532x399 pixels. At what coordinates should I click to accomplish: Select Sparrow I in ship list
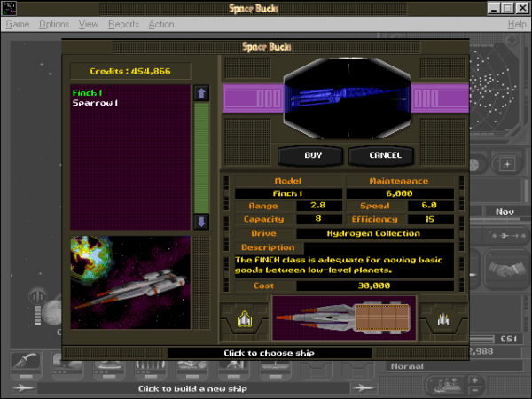(94, 103)
